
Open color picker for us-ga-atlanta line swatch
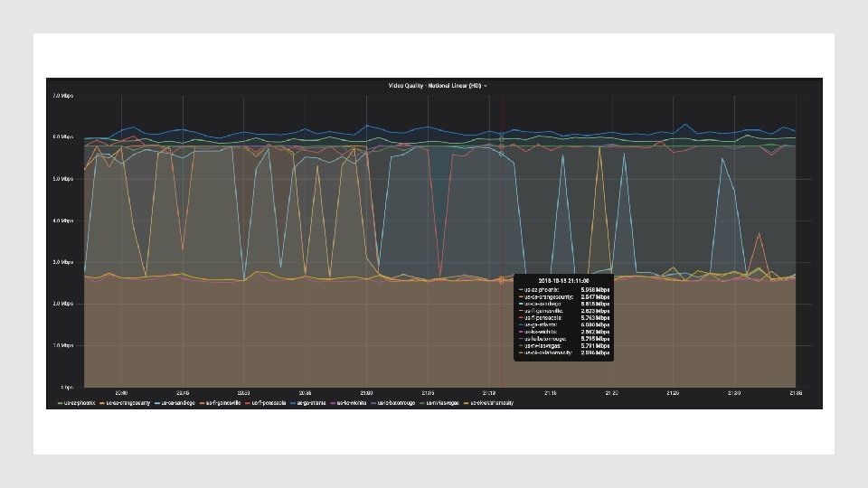coord(293,403)
